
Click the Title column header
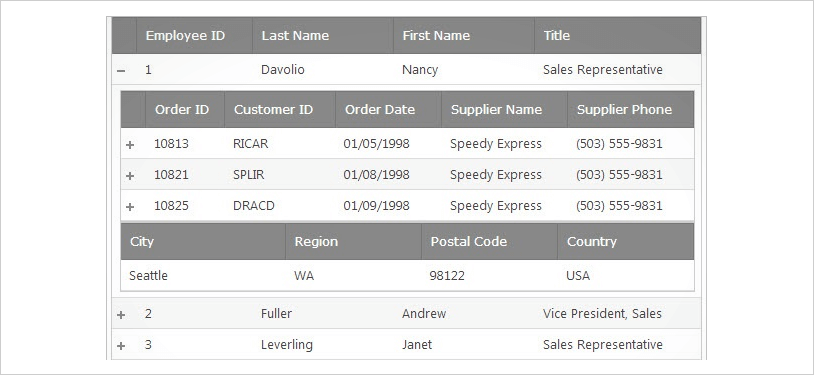pos(618,35)
